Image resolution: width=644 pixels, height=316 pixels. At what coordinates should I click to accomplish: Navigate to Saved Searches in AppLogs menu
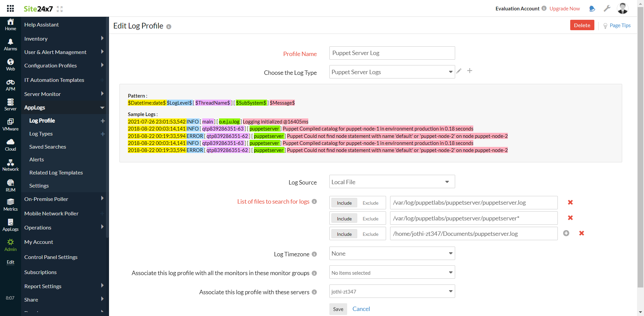48,147
